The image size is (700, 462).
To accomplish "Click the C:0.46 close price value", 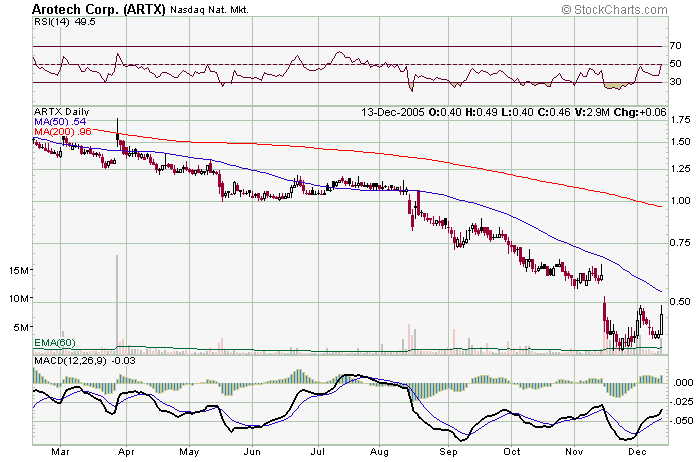I will click(554, 112).
